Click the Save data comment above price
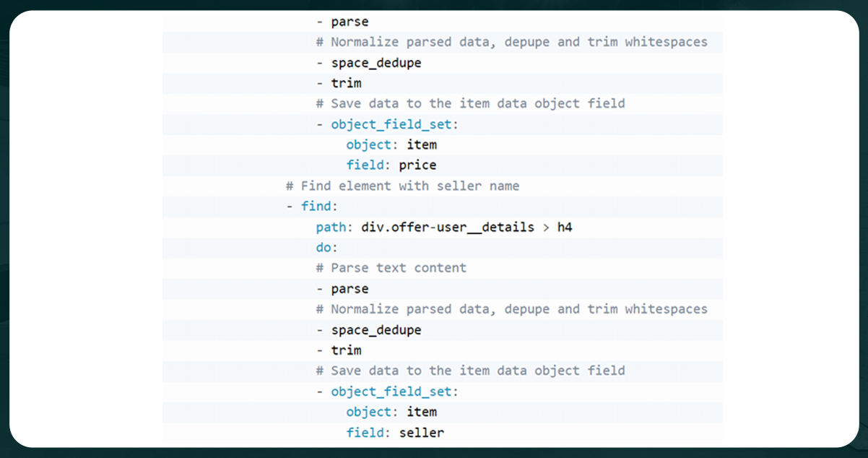Image resolution: width=868 pixels, height=458 pixels. [x=473, y=103]
